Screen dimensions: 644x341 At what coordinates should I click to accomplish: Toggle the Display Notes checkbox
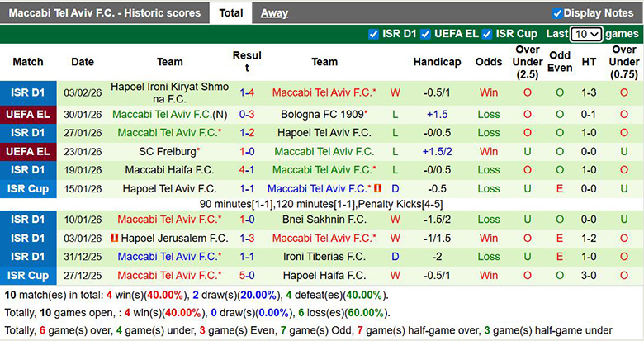[557, 13]
